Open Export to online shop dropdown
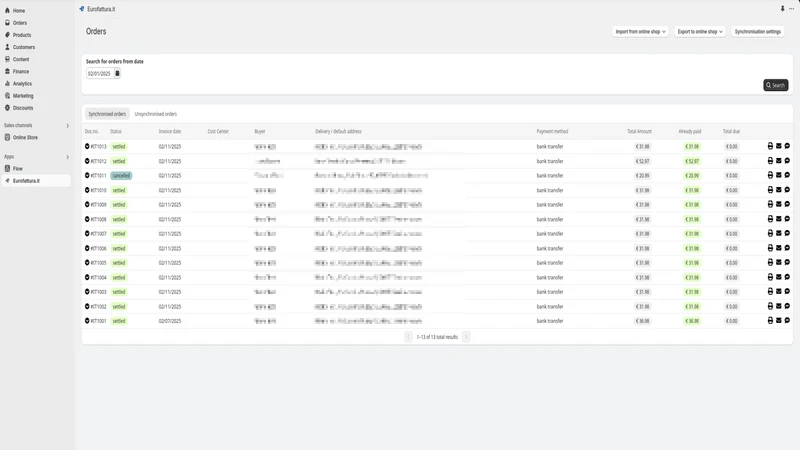The image size is (800, 450). point(699,32)
